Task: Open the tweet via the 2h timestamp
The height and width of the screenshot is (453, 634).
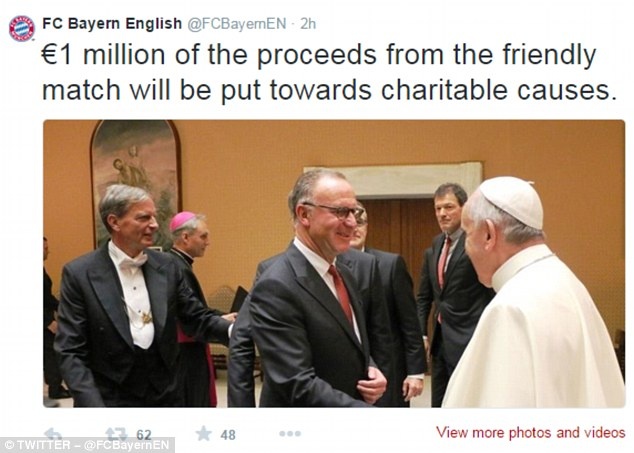Action: tap(308, 24)
